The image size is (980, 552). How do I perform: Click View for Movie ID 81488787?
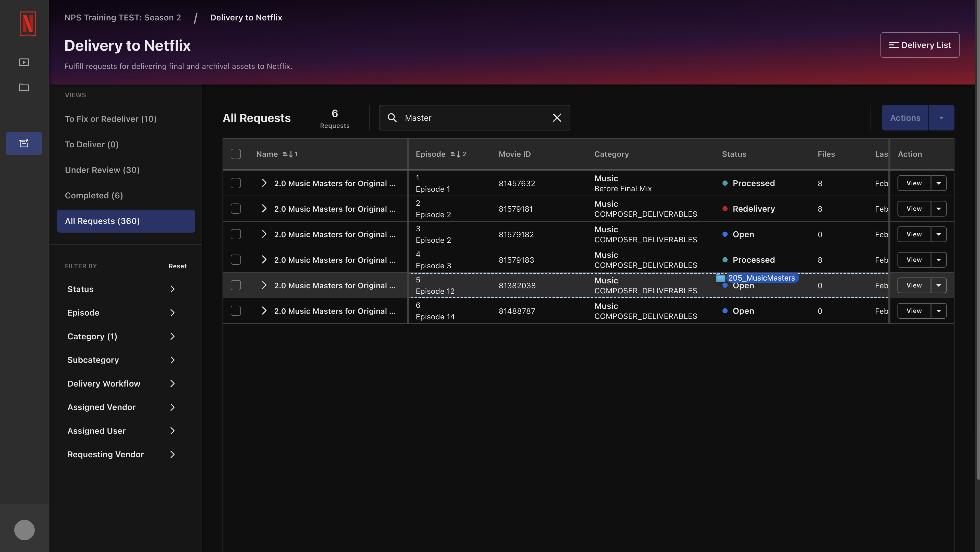pyautogui.click(x=914, y=311)
